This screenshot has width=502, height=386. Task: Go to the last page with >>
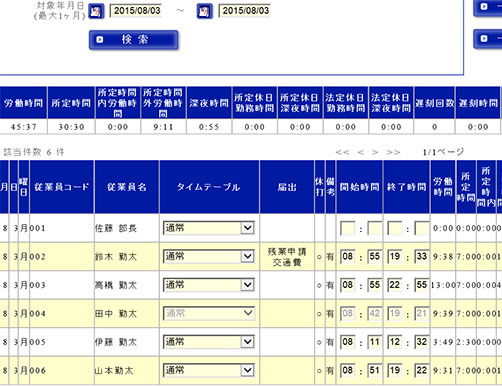(x=393, y=152)
